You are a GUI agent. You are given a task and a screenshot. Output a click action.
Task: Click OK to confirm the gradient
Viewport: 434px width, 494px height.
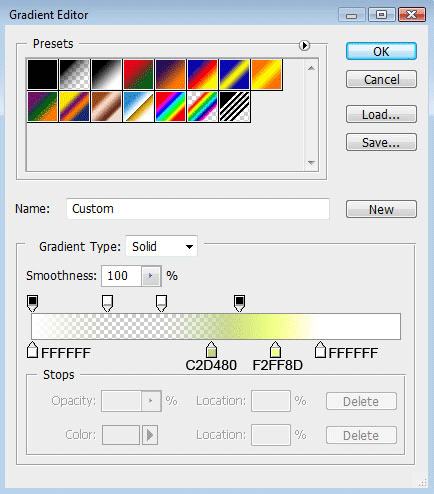(x=381, y=51)
